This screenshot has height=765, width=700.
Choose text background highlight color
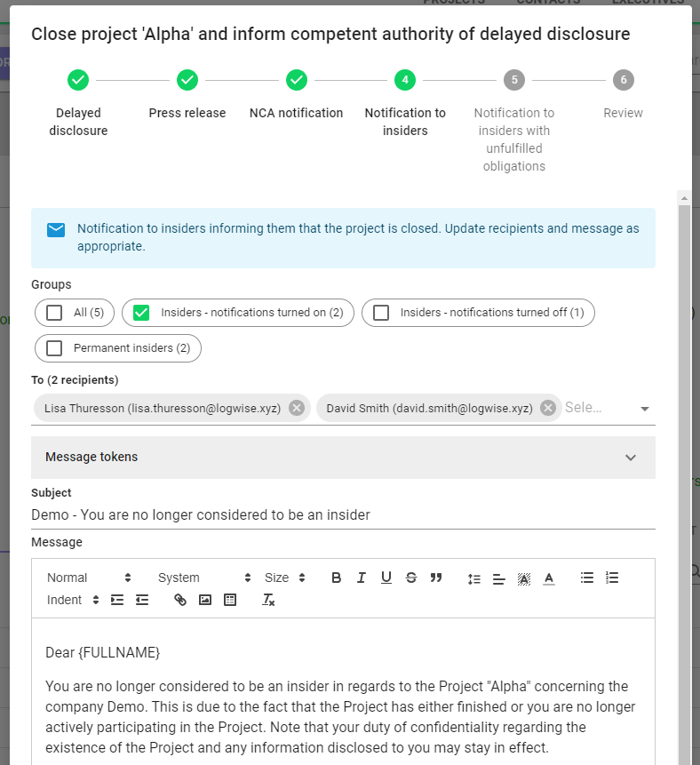pyautogui.click(x=524, y=578)
